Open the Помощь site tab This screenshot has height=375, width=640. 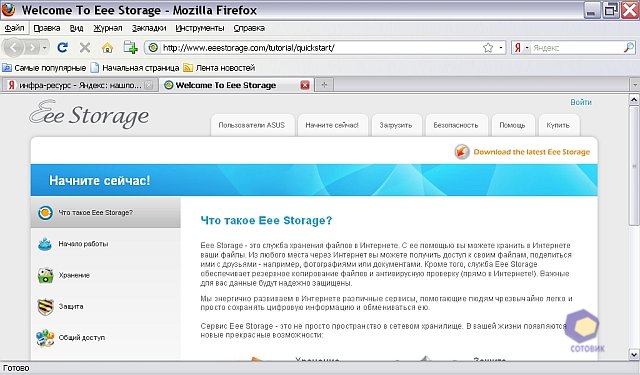coord(512,125)
